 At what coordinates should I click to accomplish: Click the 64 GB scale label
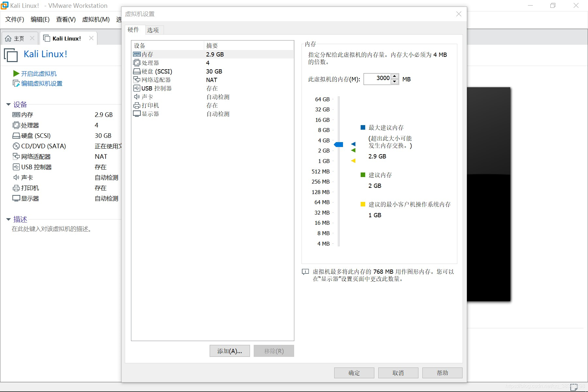point(322,99)
